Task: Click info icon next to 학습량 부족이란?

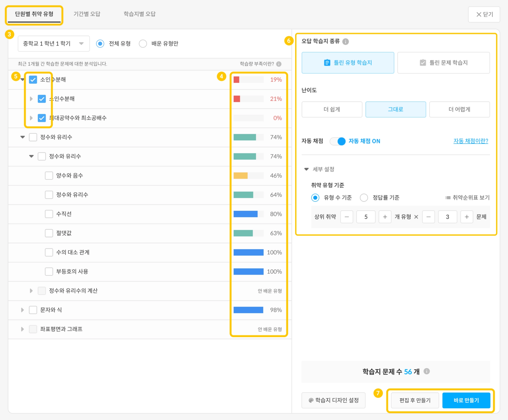Action: [279, 64]
